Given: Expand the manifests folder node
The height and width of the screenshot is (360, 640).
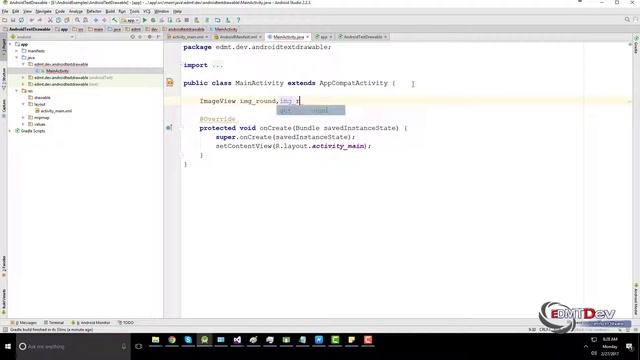Looking at the screenshot, I should [x=17, y=51].
